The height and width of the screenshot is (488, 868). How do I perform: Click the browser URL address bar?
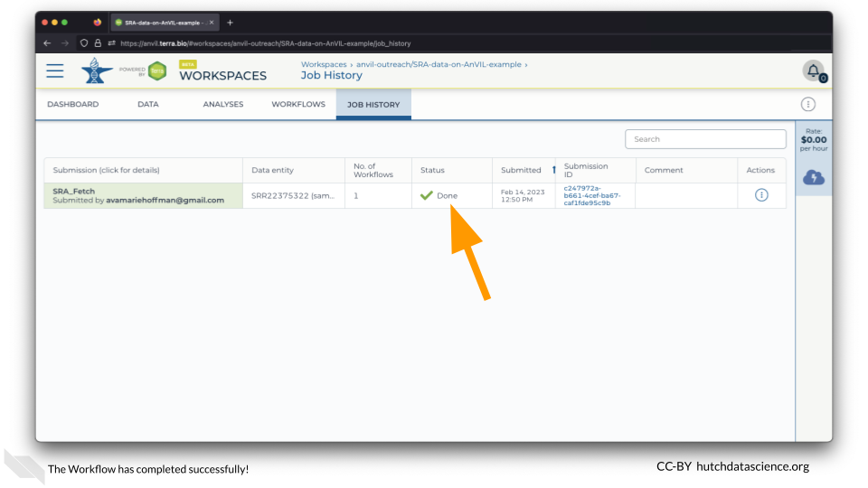pos(266,43)
